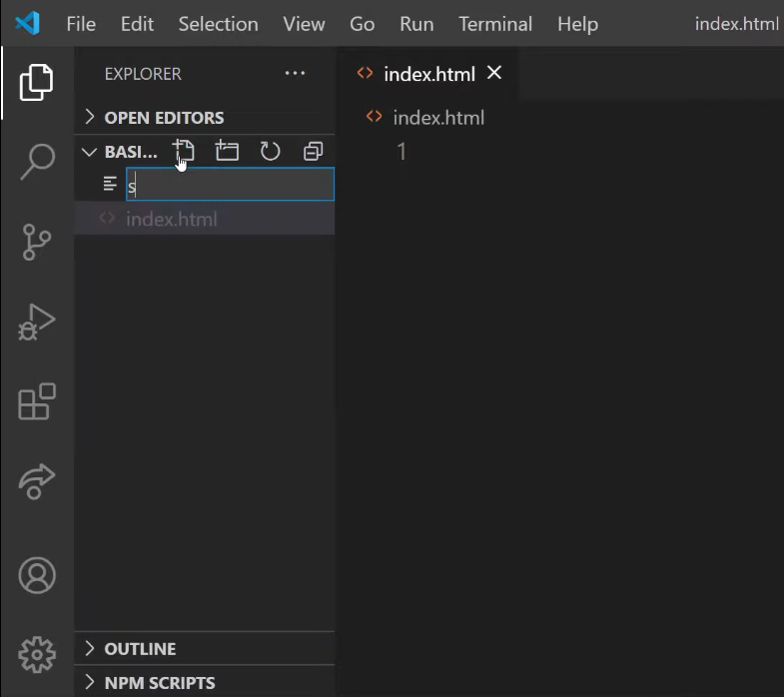Expand the NPM Scripts section
Viewport: 784px width, 697px height.
pos(160,683)
